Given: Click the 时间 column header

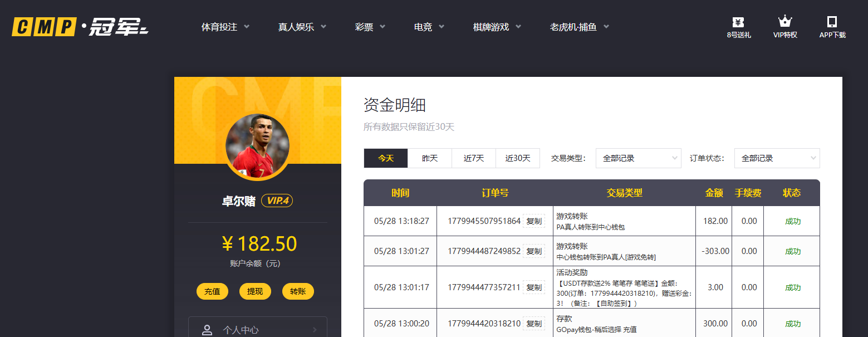Looking at the screenshot, I should click(400, 193).
